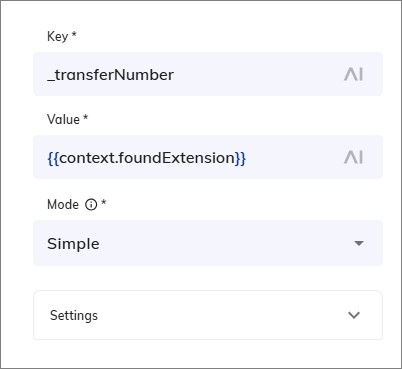Click the closing curly braces in Value
402x369 pixels.
pyautogui.click(x=240, y=158)
